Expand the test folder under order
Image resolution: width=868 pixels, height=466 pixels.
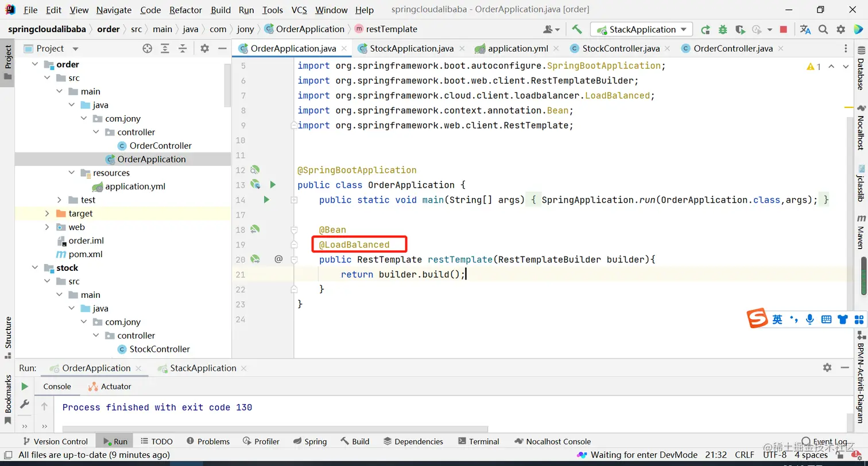60,200
